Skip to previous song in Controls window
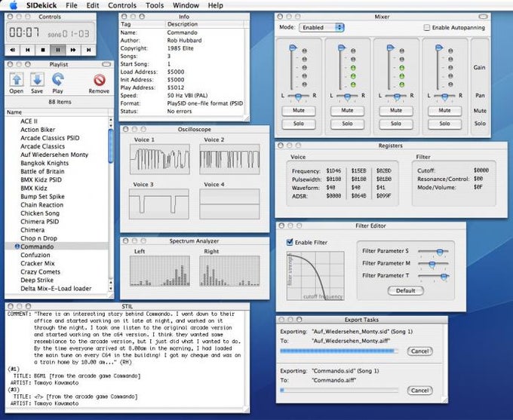 click(x=28, y=50)
